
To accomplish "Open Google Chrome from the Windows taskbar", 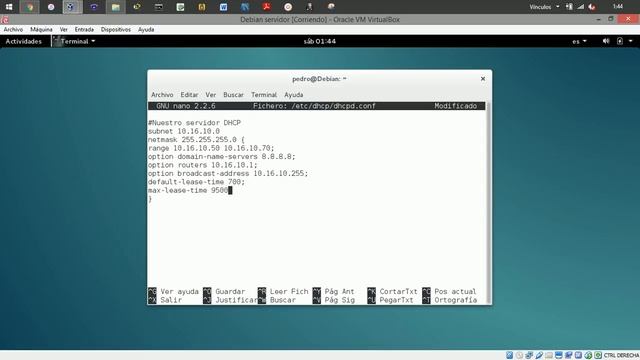I will (x=29, y=7).
